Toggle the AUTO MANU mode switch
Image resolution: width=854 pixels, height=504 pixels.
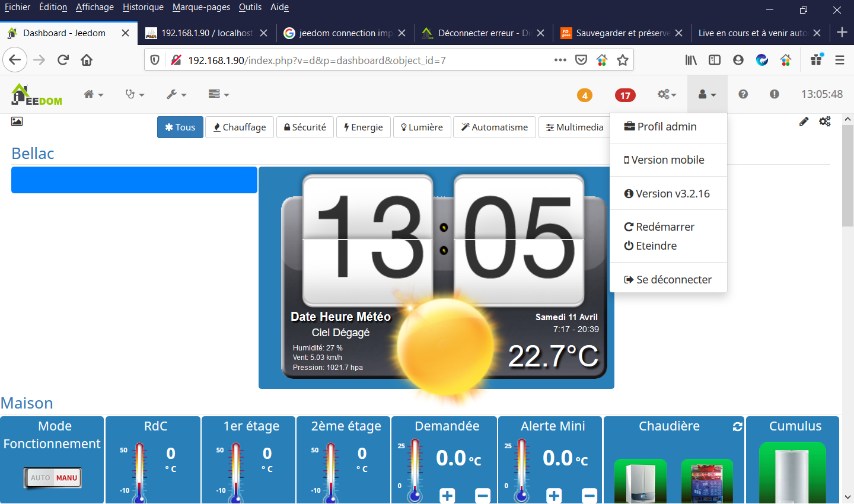[x=53, y=478]
